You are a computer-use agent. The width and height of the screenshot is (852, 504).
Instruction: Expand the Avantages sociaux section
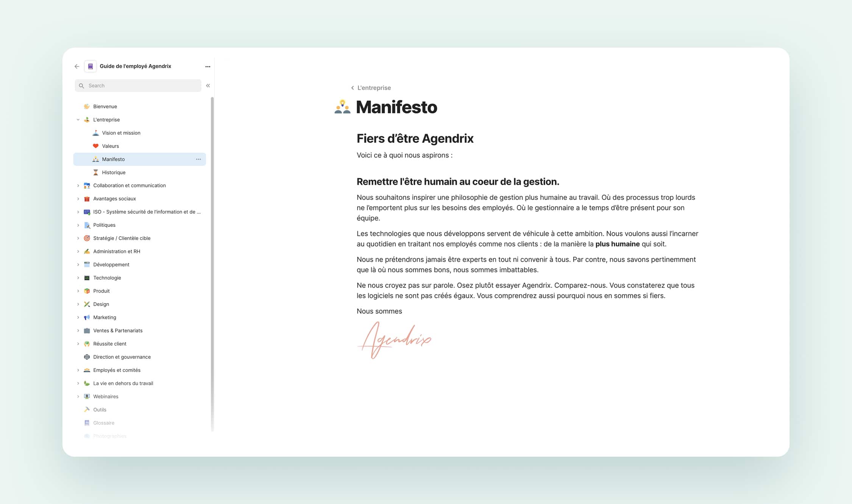78,198
